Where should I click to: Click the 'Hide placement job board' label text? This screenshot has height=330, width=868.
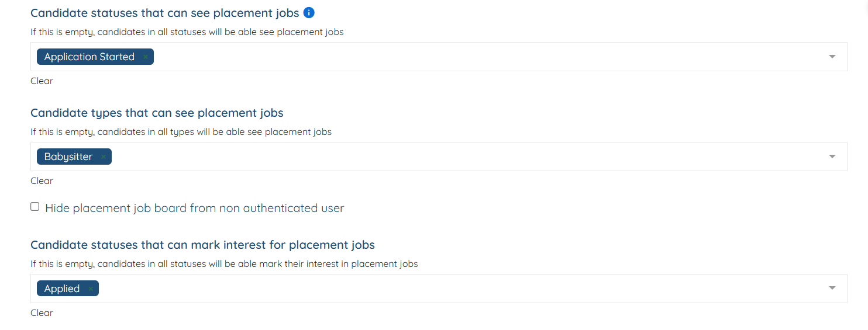coord(194,208)
